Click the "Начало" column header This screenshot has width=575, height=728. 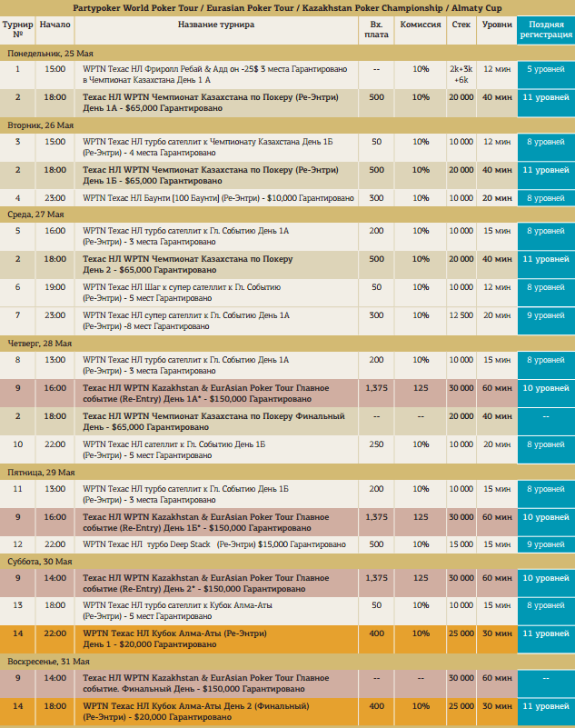tap(55, 25)
